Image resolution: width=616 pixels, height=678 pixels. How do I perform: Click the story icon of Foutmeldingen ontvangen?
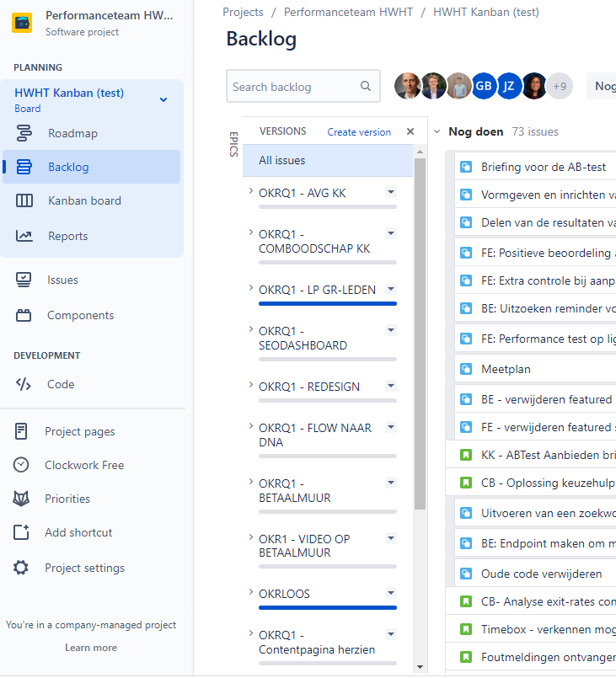(466, 657)
